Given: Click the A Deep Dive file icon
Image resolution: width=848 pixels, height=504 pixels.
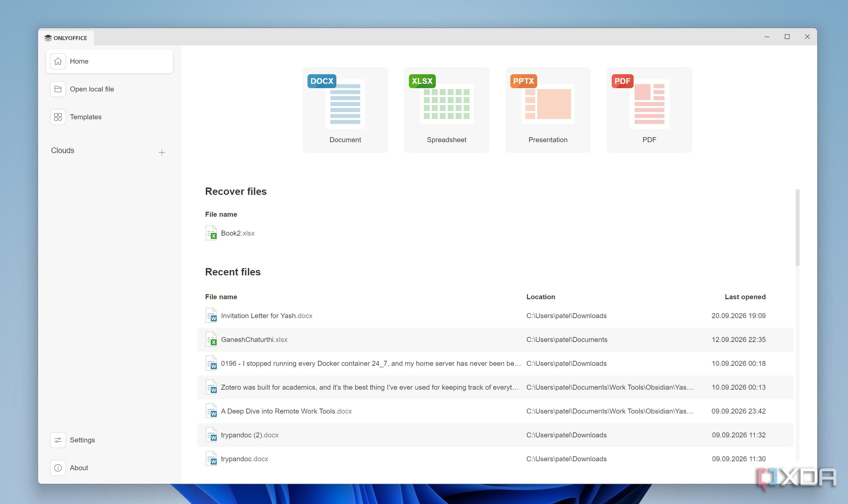Looking at the screenshot, I should pos(211,411).
